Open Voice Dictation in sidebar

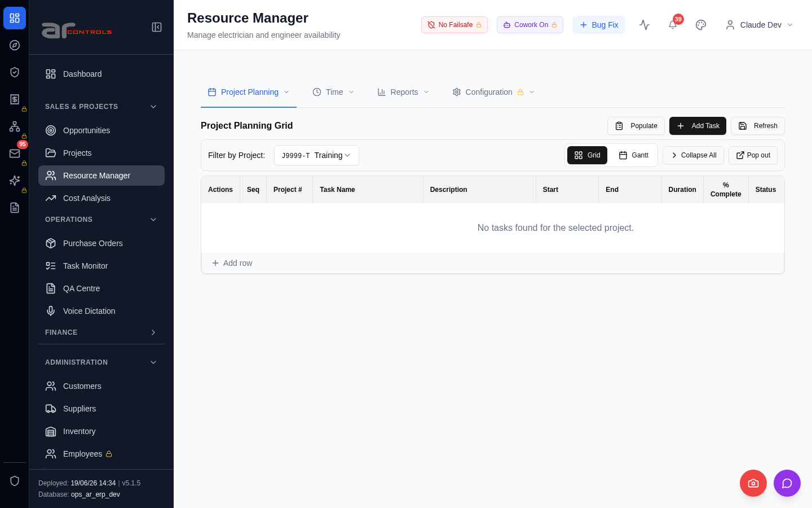[101, 311]
